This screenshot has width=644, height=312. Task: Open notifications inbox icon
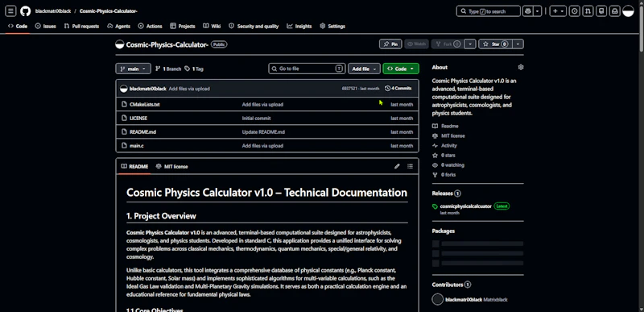615,11
